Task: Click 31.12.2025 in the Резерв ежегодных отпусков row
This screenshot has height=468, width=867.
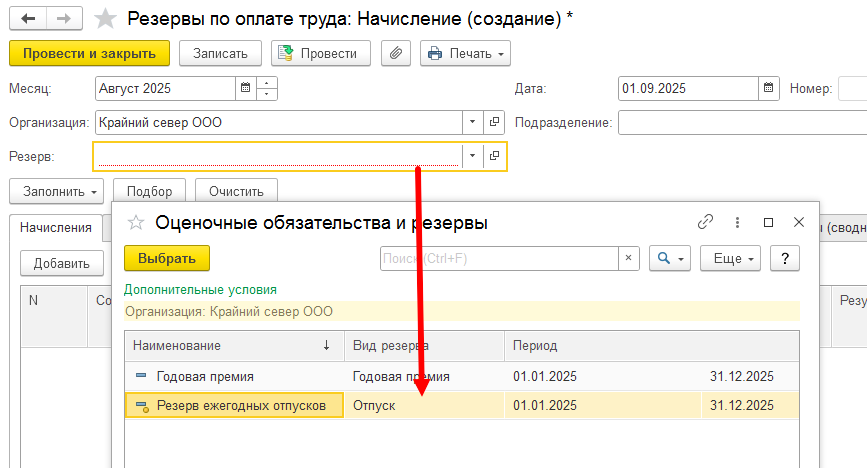Action: coord(742,405)
